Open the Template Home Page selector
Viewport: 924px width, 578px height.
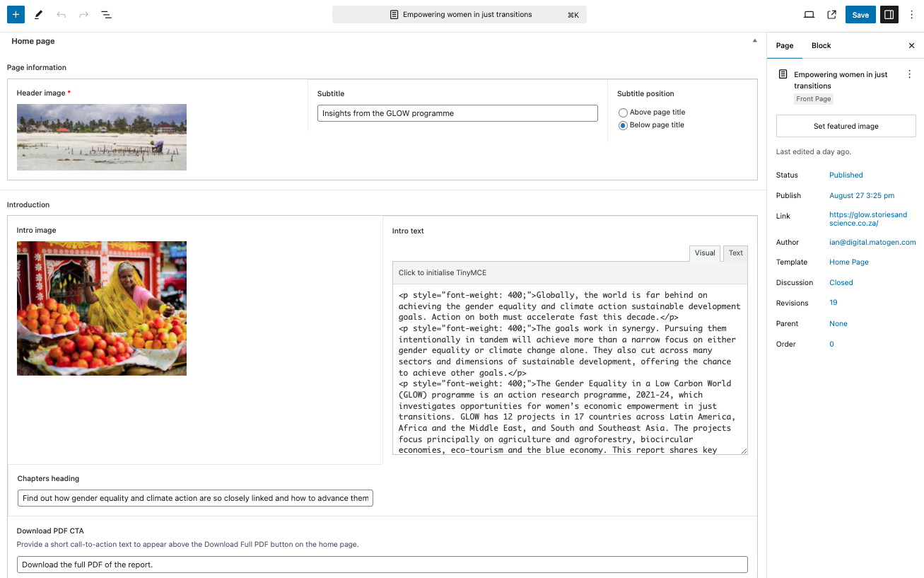[x=848, y=262]
